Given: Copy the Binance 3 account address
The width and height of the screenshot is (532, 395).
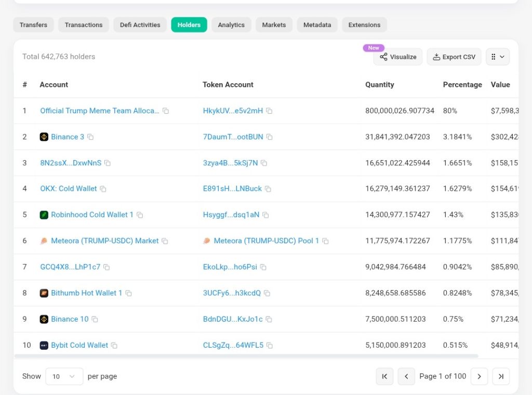Looking at the screenshot, I should (90, 137).
